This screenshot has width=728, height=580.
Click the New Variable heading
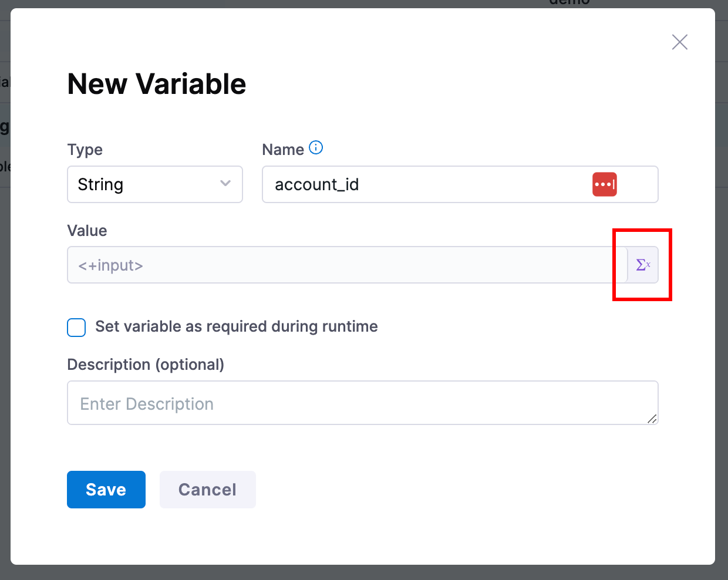[157, 84]
